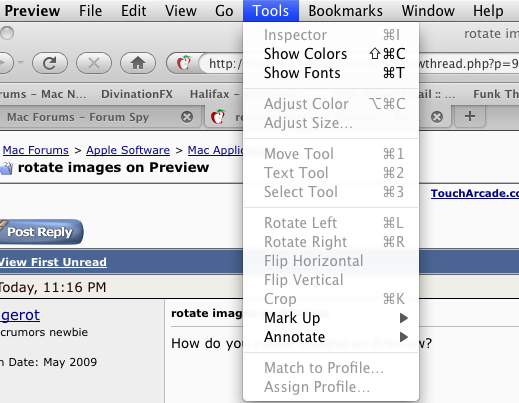
Task: Click the DivinationFX bookmark
Action: (137, 94)
